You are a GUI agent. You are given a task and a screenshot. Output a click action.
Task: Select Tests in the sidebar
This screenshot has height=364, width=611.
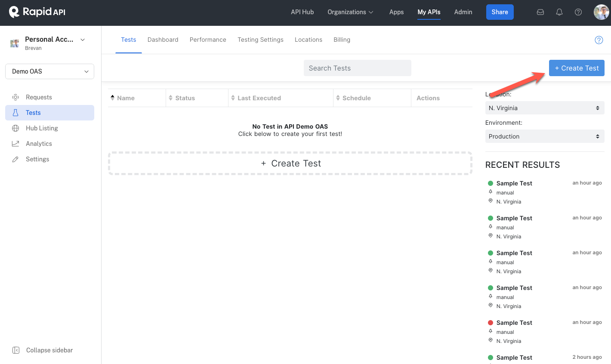pyautogui.click(x=49, y=113)
